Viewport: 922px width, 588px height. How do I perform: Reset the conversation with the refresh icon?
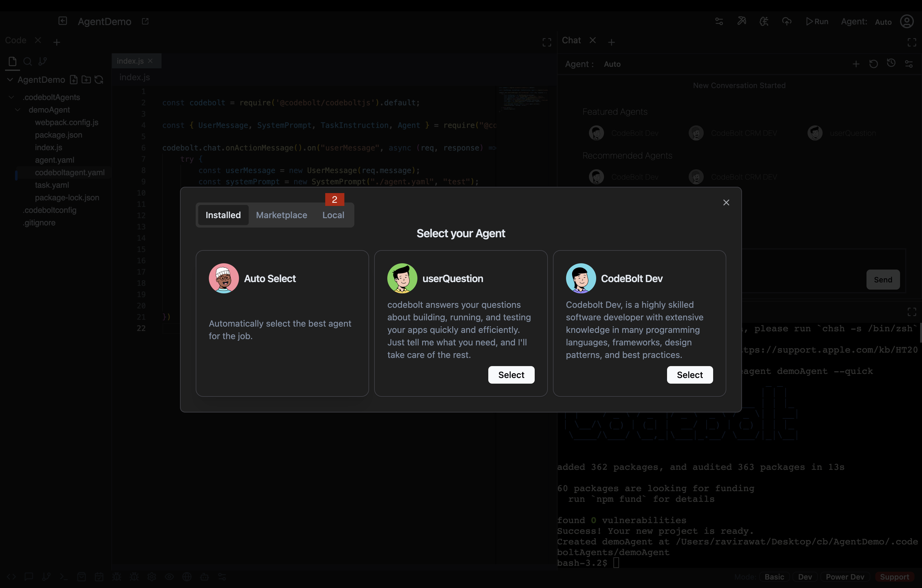pyautogui.click(x=873, y=64)
